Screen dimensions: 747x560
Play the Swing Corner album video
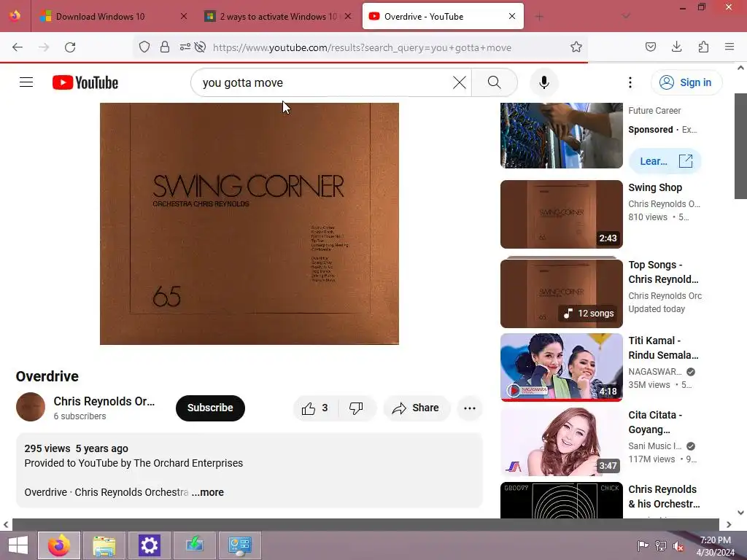[249, 223]
